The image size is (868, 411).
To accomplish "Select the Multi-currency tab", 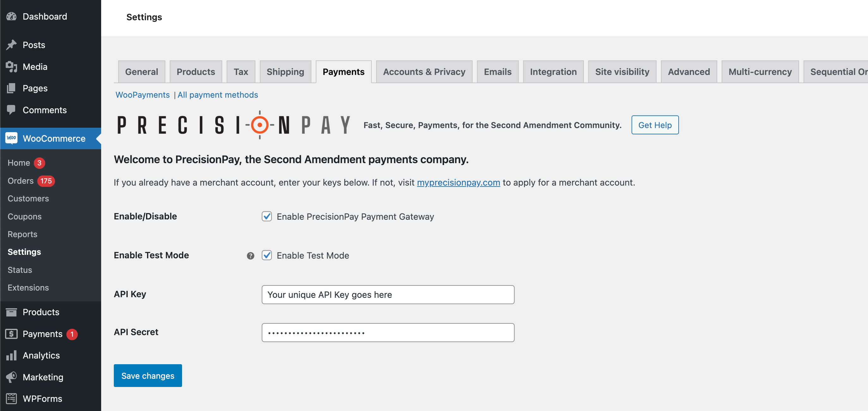I will click(x=760, y=71).
